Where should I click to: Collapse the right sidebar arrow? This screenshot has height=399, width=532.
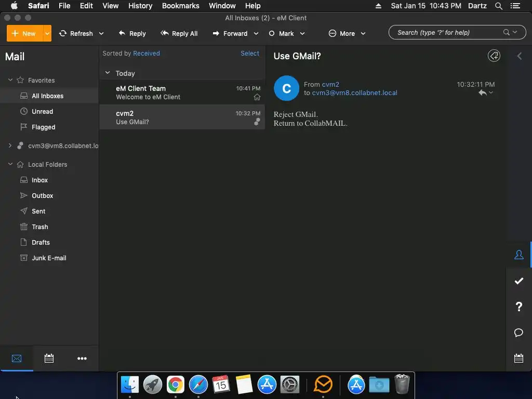tap(520, 56)
